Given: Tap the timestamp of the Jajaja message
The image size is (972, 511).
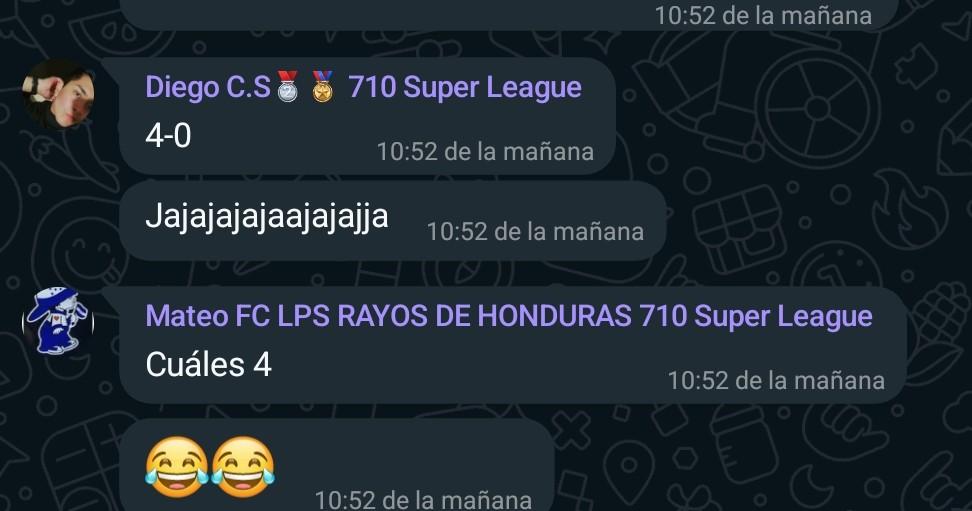Looking at the screenshot, I should [535, 231].
